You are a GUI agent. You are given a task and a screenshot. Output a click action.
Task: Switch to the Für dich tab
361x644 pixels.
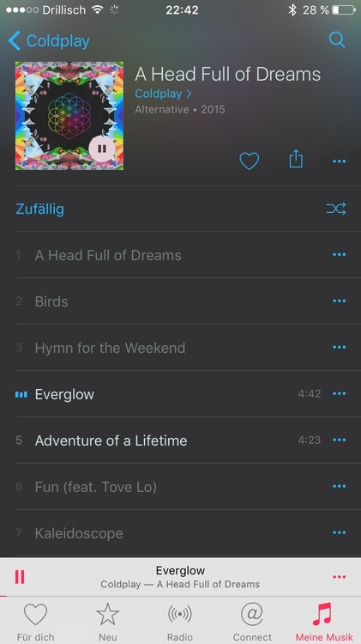(36, 621)
